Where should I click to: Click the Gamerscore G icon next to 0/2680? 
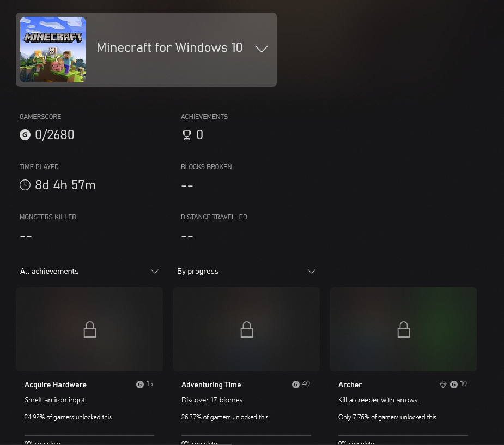pos(25,135)
